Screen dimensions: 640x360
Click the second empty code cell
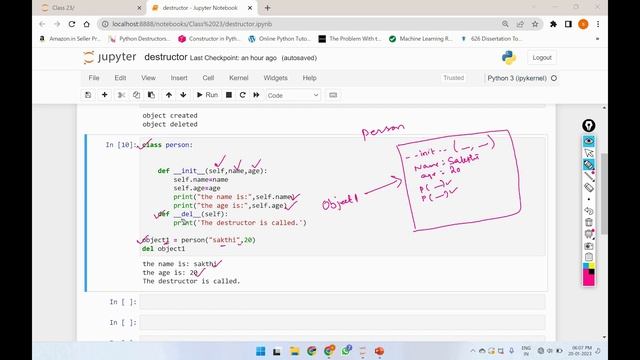[x=342, y=322]
